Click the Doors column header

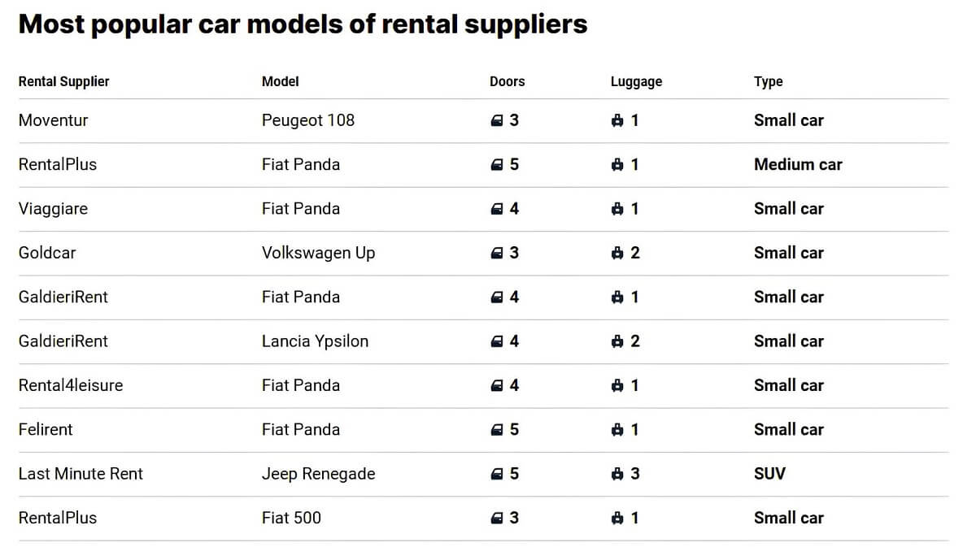pyautogui.click(x=508, y=81)
